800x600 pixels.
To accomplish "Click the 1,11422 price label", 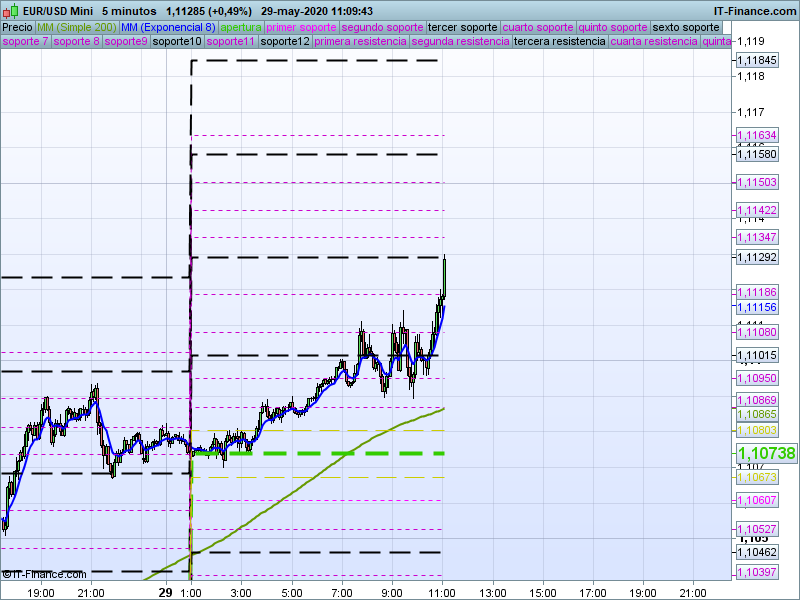I will [757, 210].
